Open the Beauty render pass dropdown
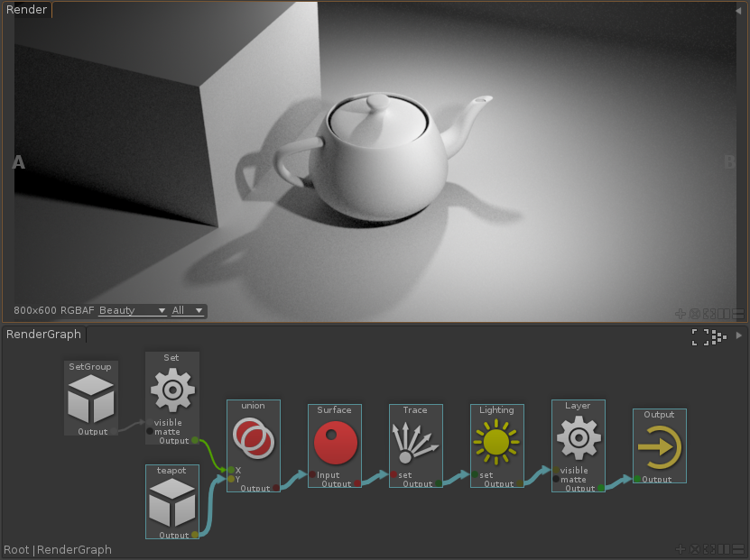Viewport: 750px width, 560px height. tap(133, 310)
